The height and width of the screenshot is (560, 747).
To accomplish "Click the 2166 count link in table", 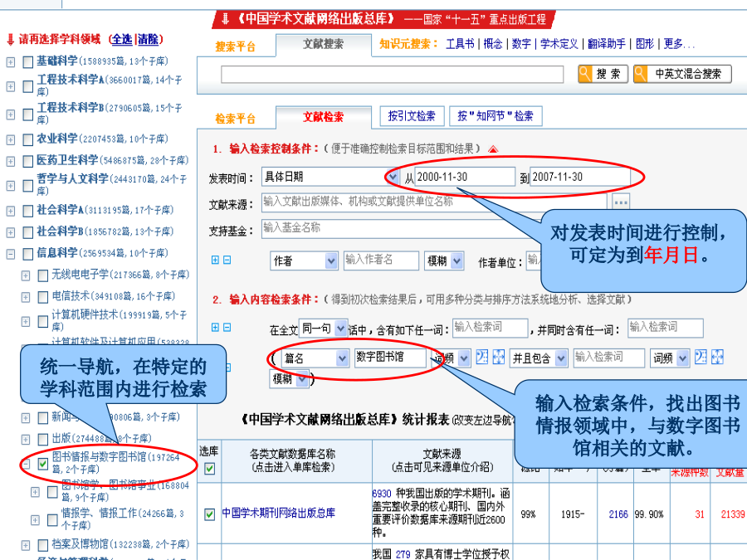I will click(x=618, y=514).
